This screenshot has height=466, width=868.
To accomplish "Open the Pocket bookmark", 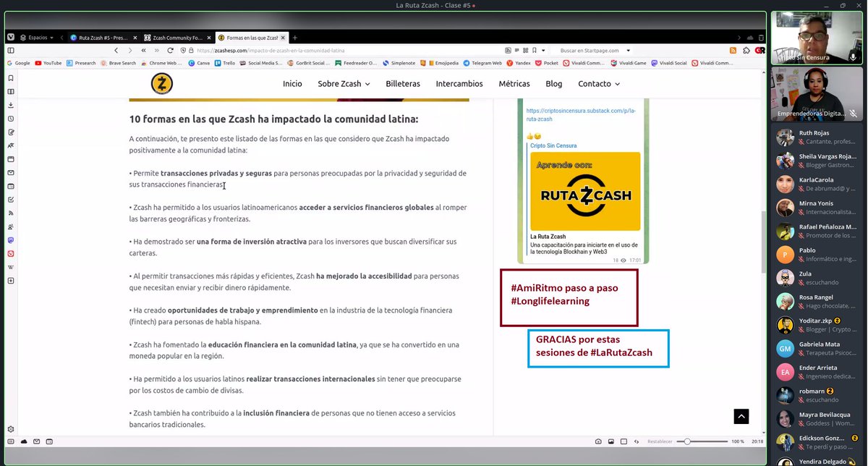I will pos(547,63).
